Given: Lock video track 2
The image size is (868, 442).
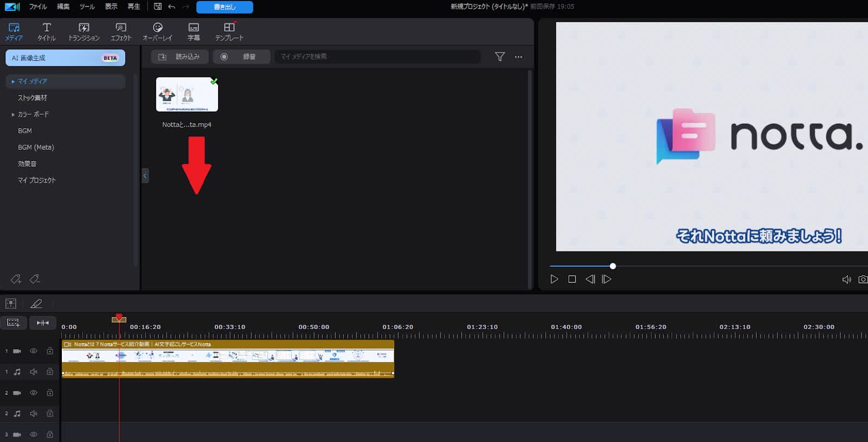Looking at the screenshot, I should coord(50,393).
